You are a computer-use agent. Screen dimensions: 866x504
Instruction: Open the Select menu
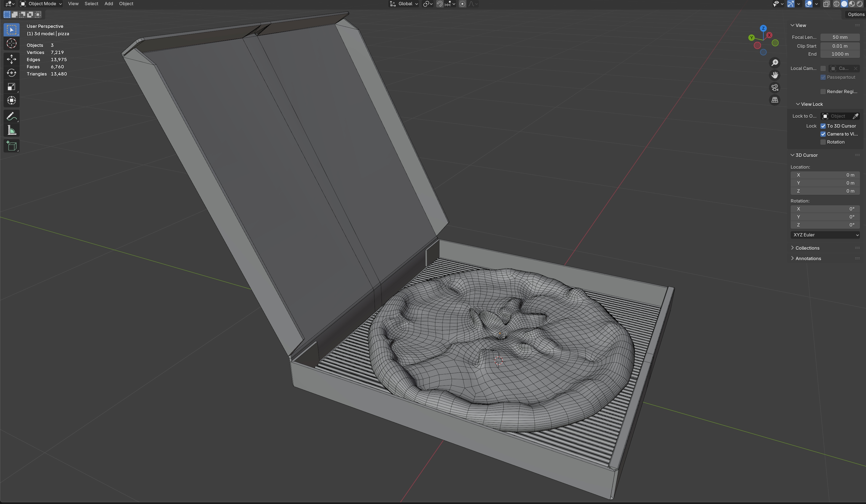[91, 4]
